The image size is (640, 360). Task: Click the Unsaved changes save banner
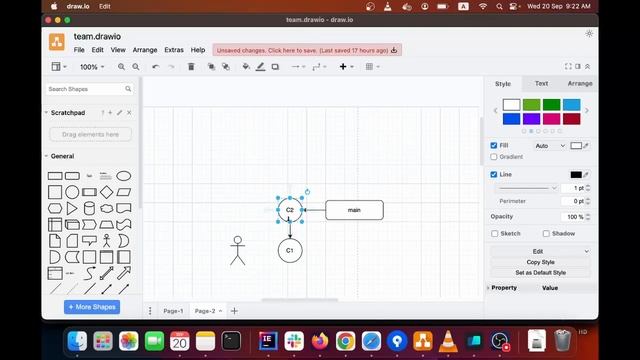[x=307, y=50]
